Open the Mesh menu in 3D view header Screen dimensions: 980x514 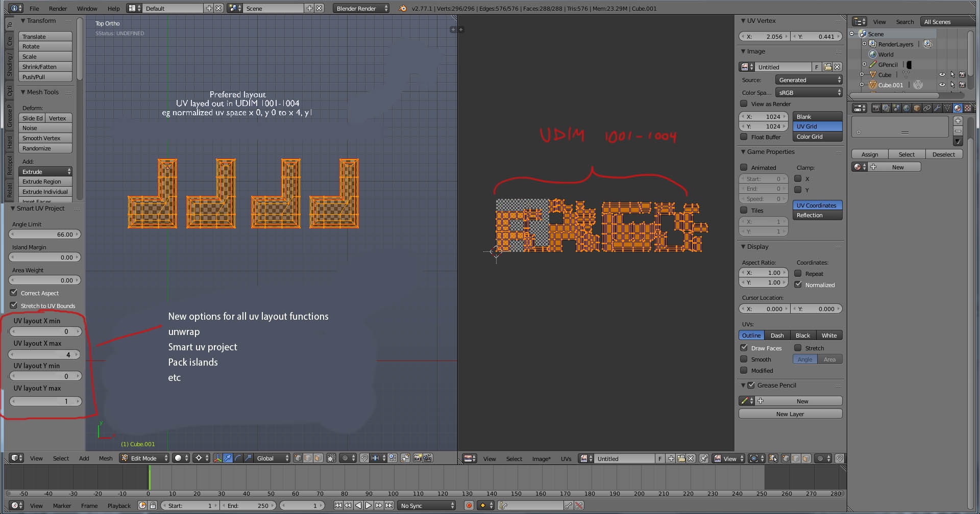click(106, 458)
